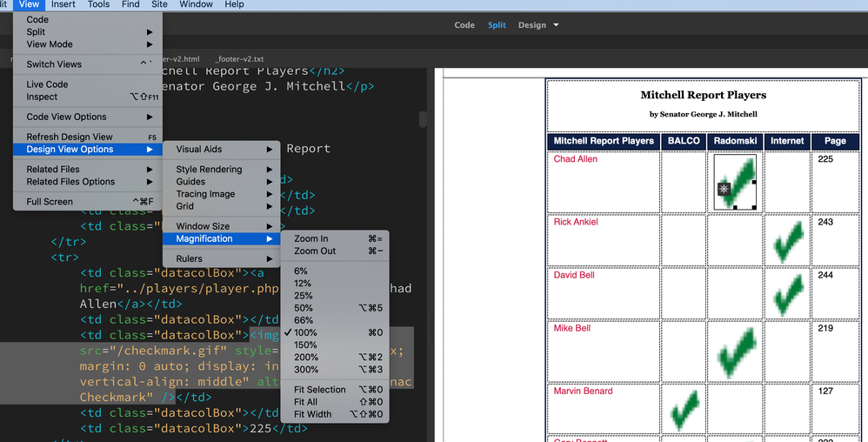868x442 pixels.
Task: Enable Live Code from View menu
Action: [88, 84]
